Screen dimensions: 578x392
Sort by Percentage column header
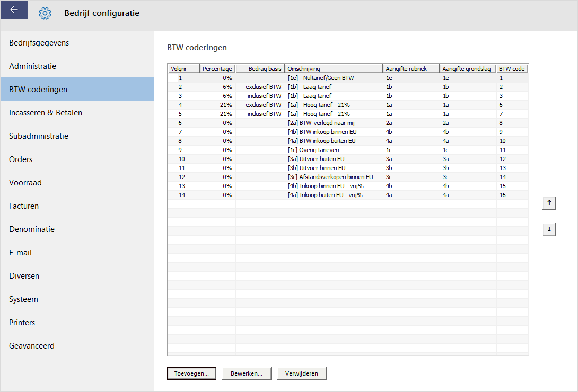pos(217,69)
